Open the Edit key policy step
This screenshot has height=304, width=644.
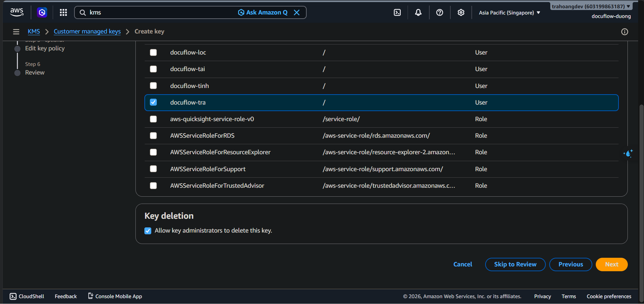[45, 48]
